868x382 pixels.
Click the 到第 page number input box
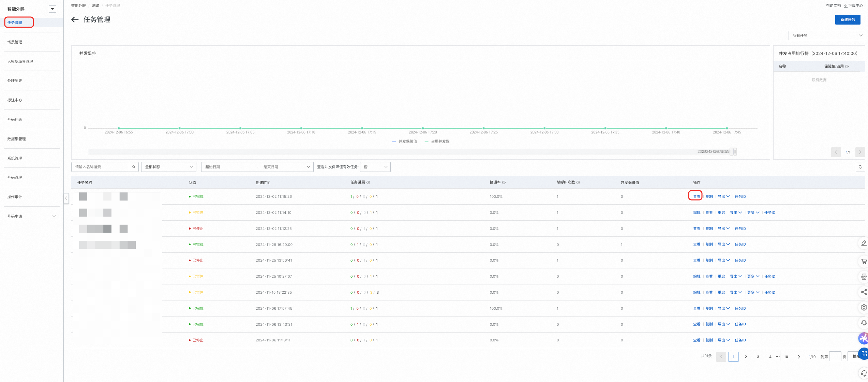pyautogui.click(x=835, y=356)
